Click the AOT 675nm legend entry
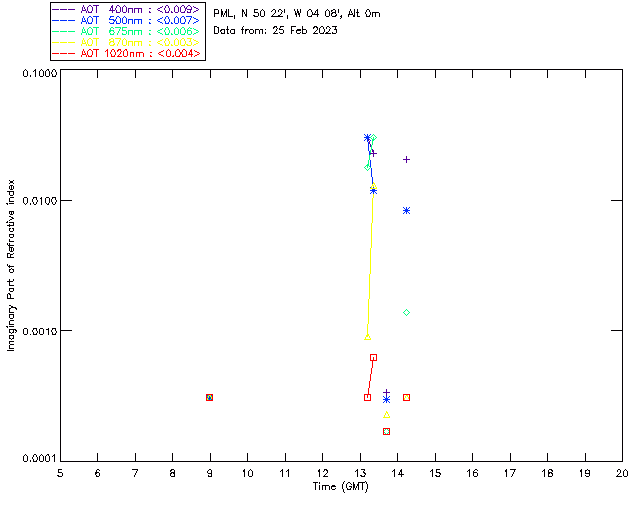The image size is (640, 512). point(127,31)
